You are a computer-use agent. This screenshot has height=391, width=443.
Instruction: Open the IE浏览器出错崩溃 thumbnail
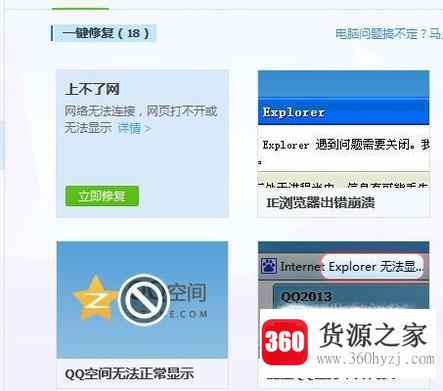point(343,129)
